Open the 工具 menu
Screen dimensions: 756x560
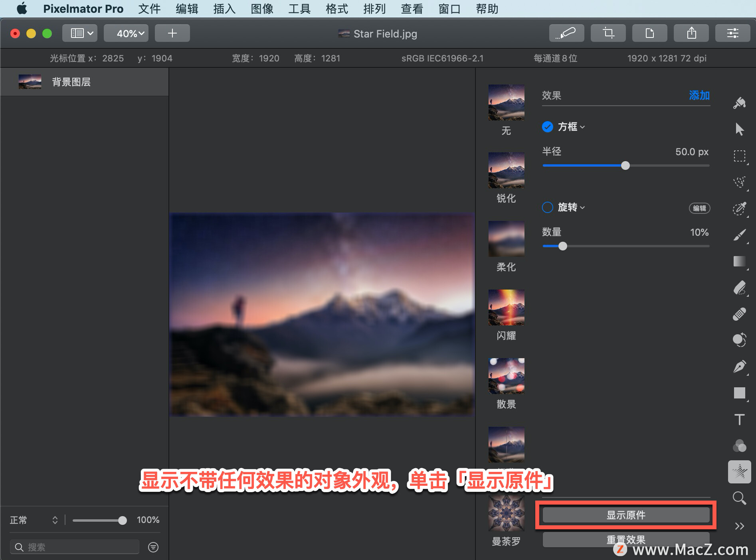[300, 8]
